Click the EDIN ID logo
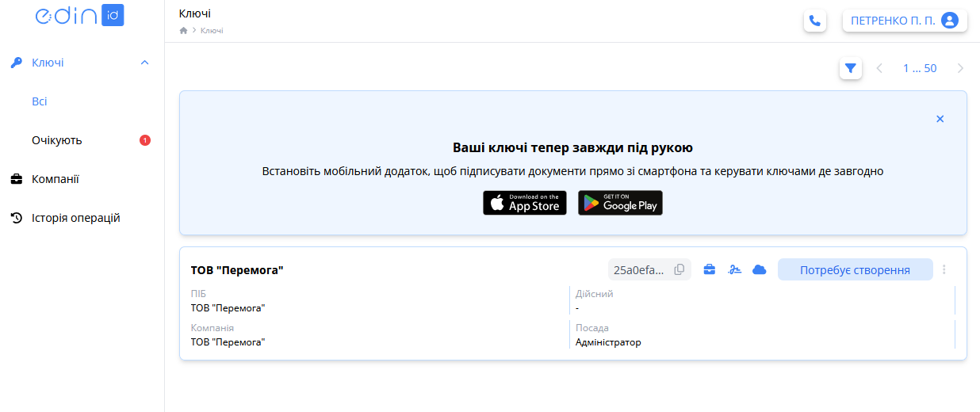Viewport: 980px width, 412px height. 80,15
